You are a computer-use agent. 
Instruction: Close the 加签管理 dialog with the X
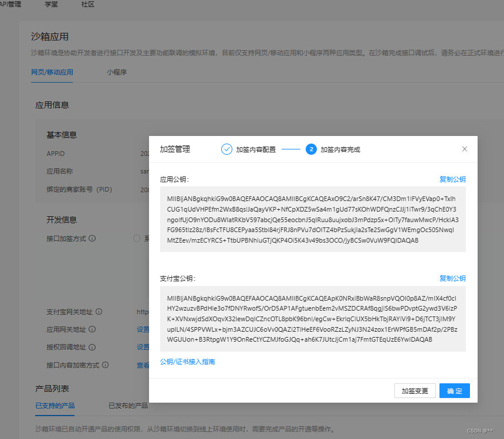[465, 149]
